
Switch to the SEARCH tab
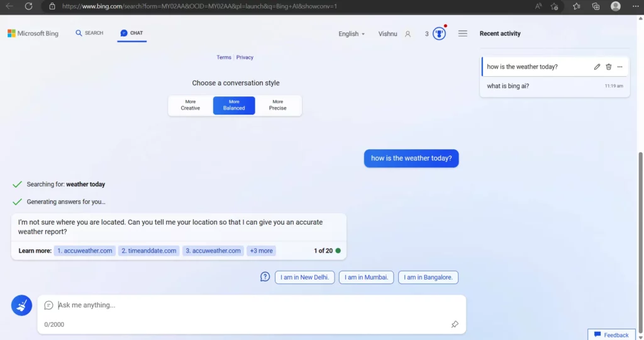(x=89, y=33)
